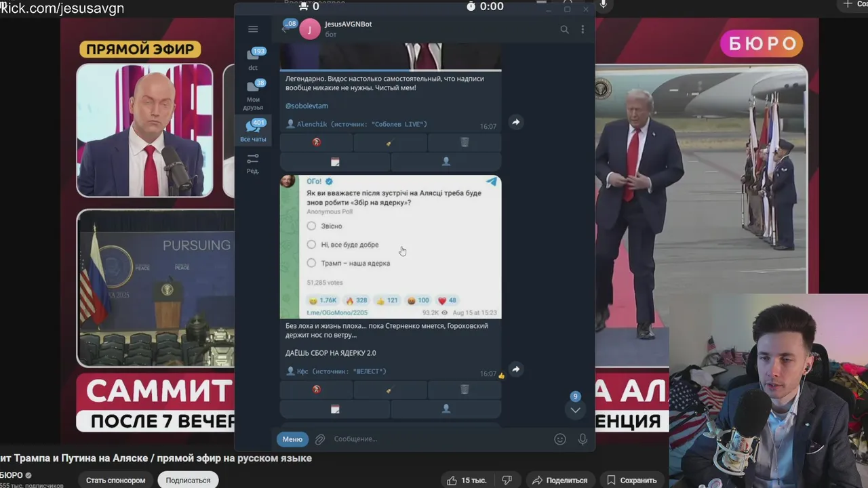Open the Ред. folder editor
This screenshot has width=868, height=488.
point(253,163)
